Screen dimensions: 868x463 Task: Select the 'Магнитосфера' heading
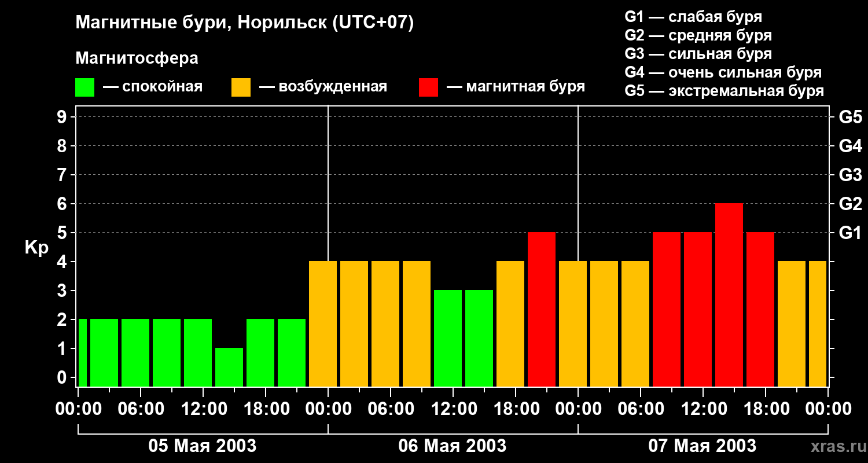tap(137, 58)
